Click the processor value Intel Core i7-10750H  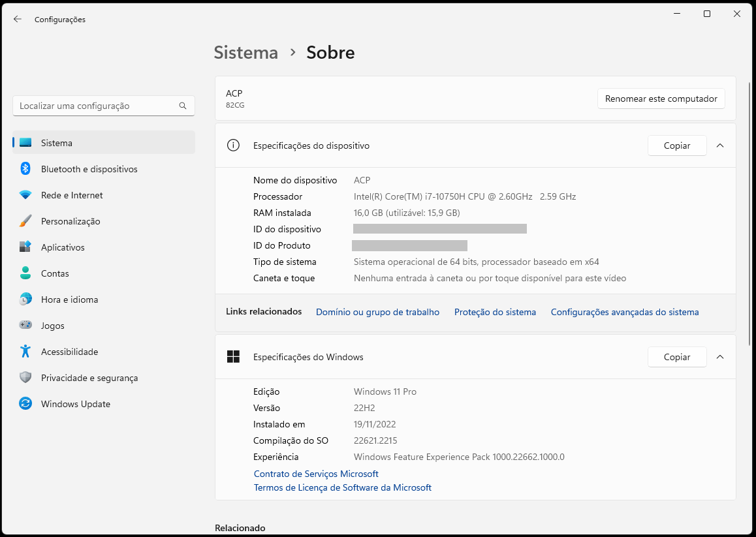[465, 196]
